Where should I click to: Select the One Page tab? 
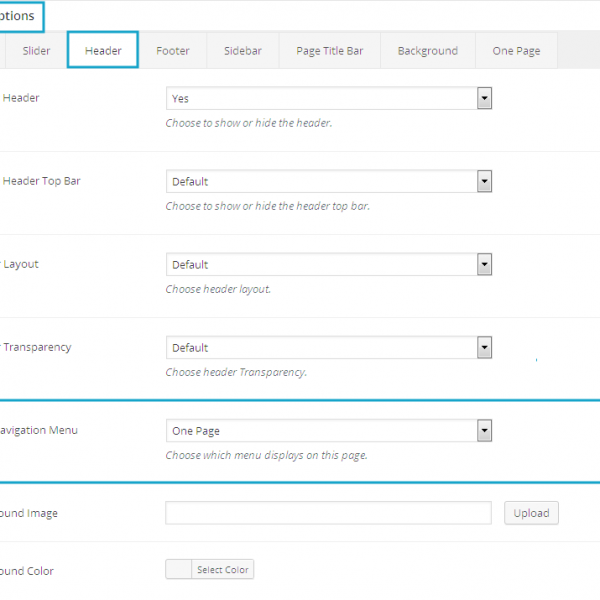516,51
